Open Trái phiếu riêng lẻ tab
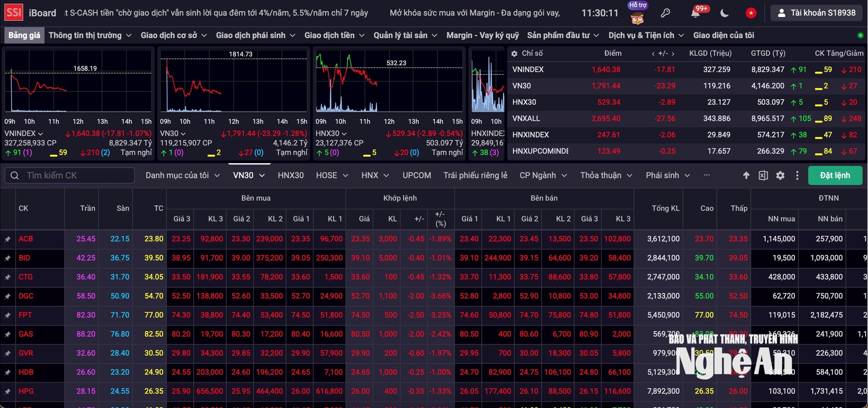868x408 pixels. 475,176
